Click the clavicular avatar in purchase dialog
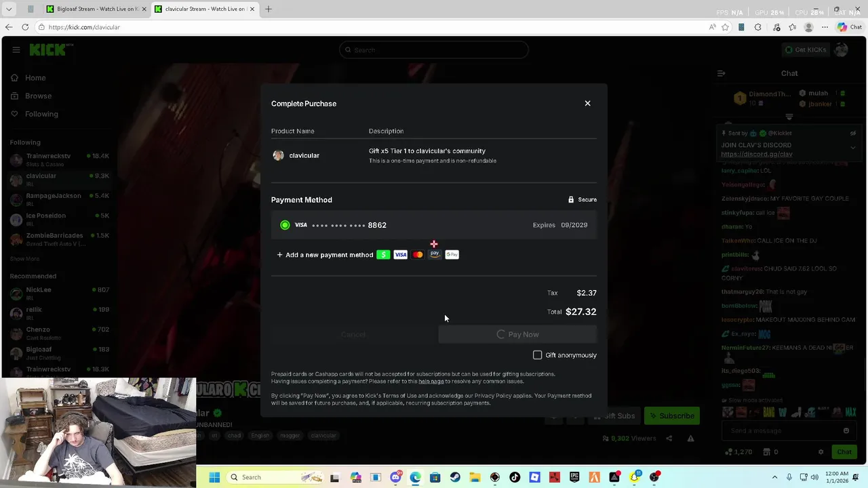 (278, 155)
